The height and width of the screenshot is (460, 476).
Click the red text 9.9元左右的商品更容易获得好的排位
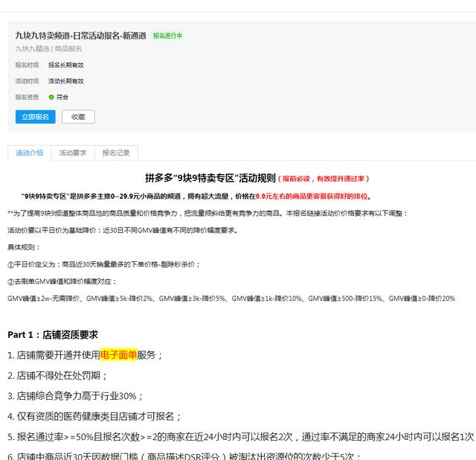(x=312, y=197)
